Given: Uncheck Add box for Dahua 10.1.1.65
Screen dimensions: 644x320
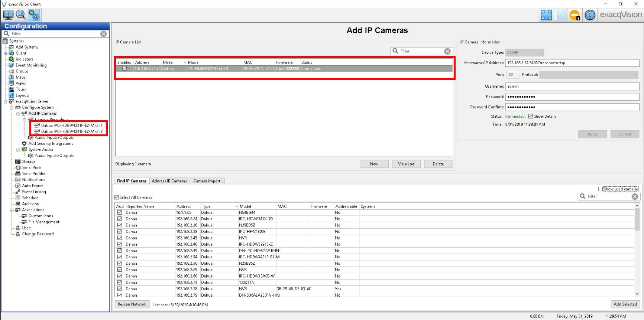Looking at the screenshot, I should click(x=120, y=213).
